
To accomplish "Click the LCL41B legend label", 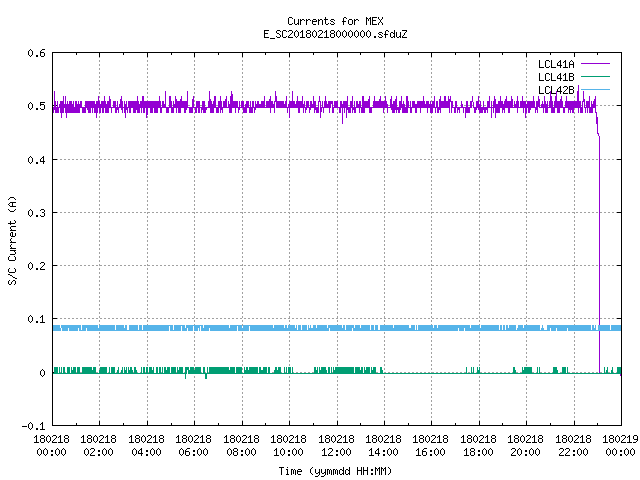I will tap(556, 77).
